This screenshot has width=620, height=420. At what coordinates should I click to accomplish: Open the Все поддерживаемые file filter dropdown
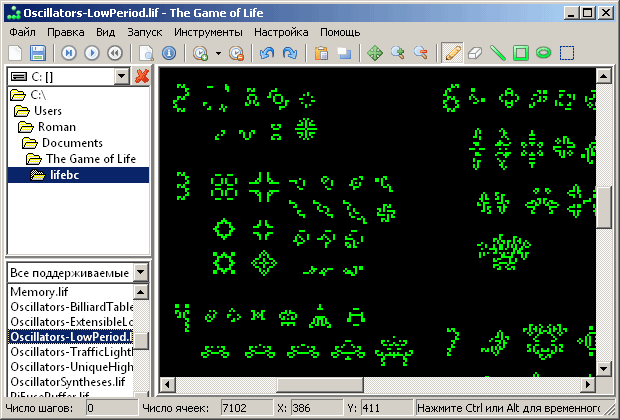click(140, 272)
